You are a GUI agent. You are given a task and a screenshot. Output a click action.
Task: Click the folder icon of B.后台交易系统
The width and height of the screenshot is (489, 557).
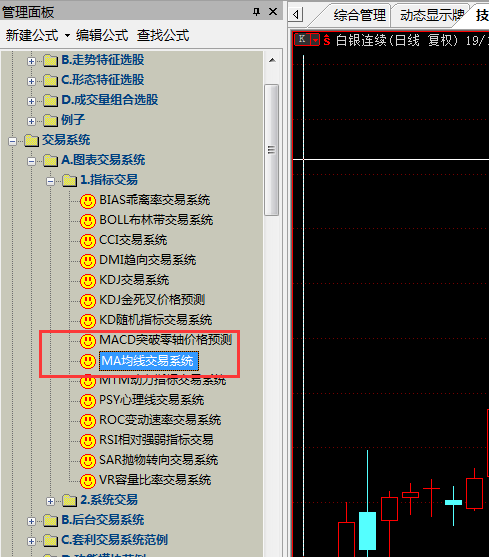[50, 520]
